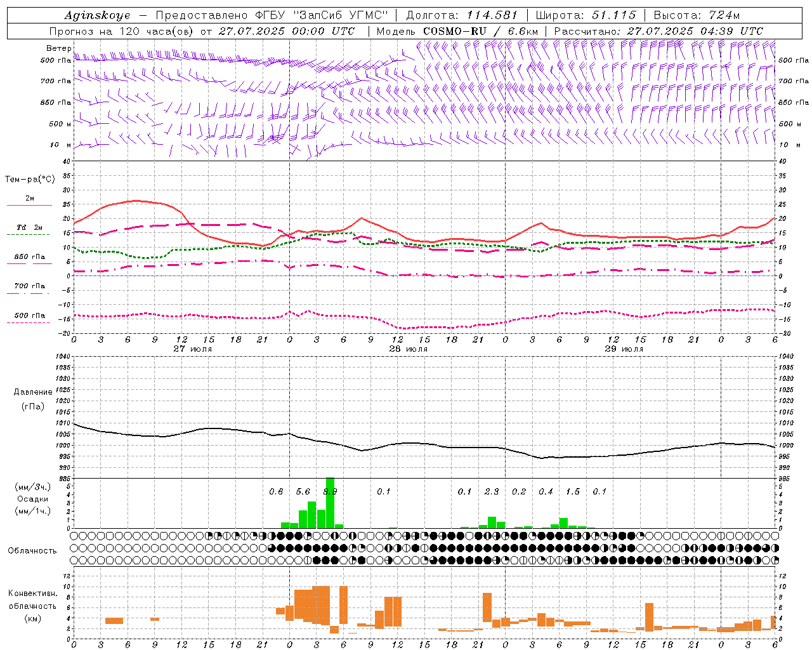Click the Осадки panel label
The image size is (812, 650).
[32, 499]
